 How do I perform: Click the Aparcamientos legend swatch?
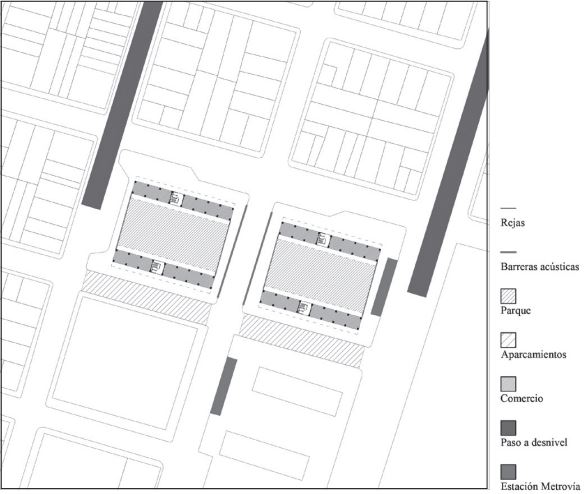point(508,340)
